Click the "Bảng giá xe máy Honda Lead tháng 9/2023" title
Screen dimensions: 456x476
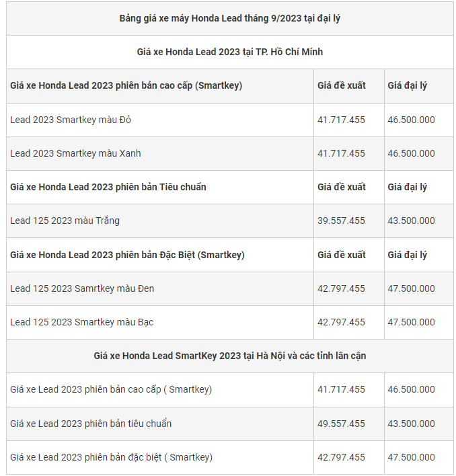(x=229, y=18)
